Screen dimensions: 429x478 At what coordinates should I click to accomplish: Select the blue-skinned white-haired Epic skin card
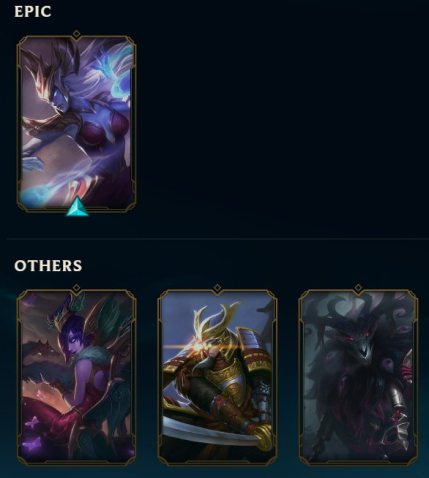pos(76,124)
